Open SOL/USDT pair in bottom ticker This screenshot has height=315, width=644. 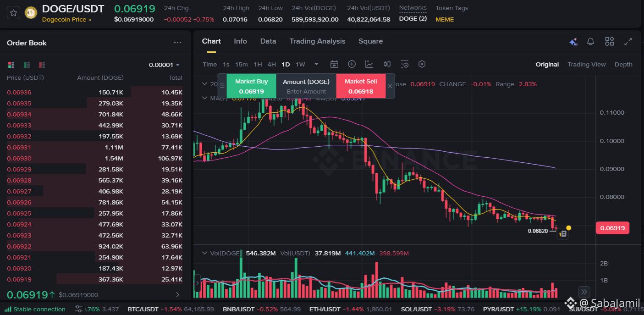tap(437, 309)
